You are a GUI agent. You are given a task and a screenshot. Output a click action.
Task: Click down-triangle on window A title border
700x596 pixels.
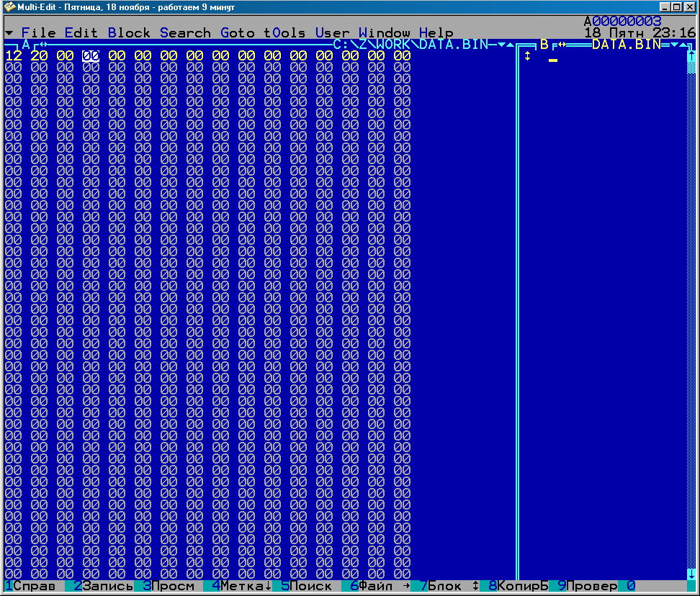[501, 45]
